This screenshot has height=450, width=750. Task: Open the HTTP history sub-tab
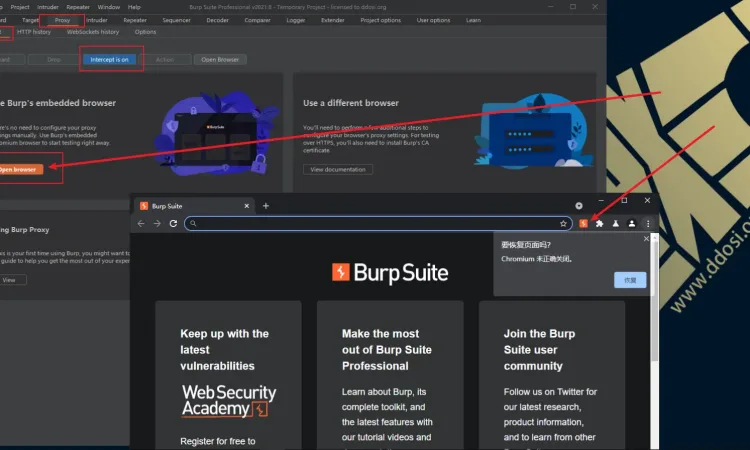pyautogui.click(x=33, y=32)
